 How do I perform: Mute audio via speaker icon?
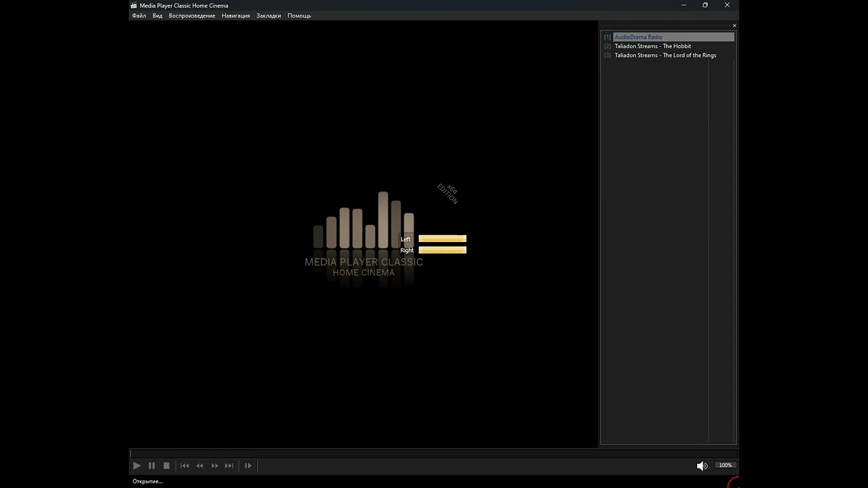[x=702, y=466]
